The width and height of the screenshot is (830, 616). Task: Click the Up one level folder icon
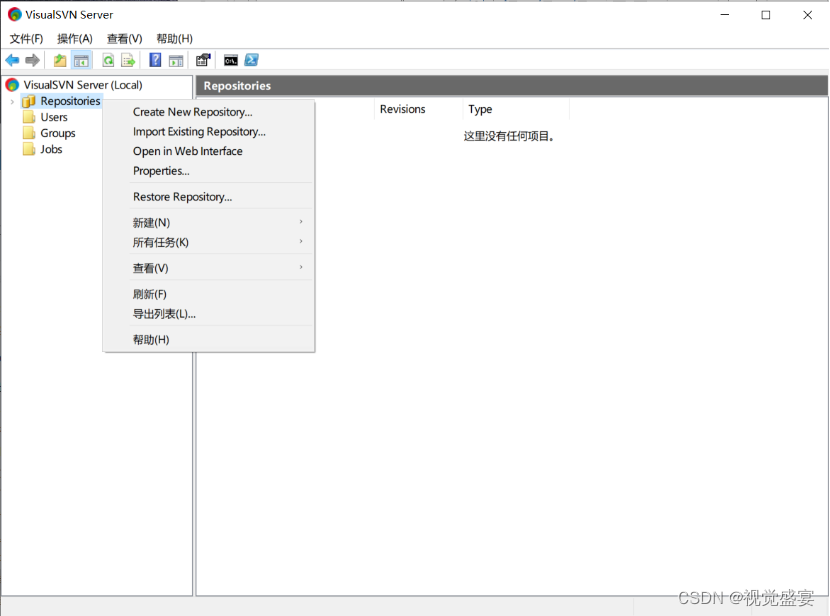60,60
